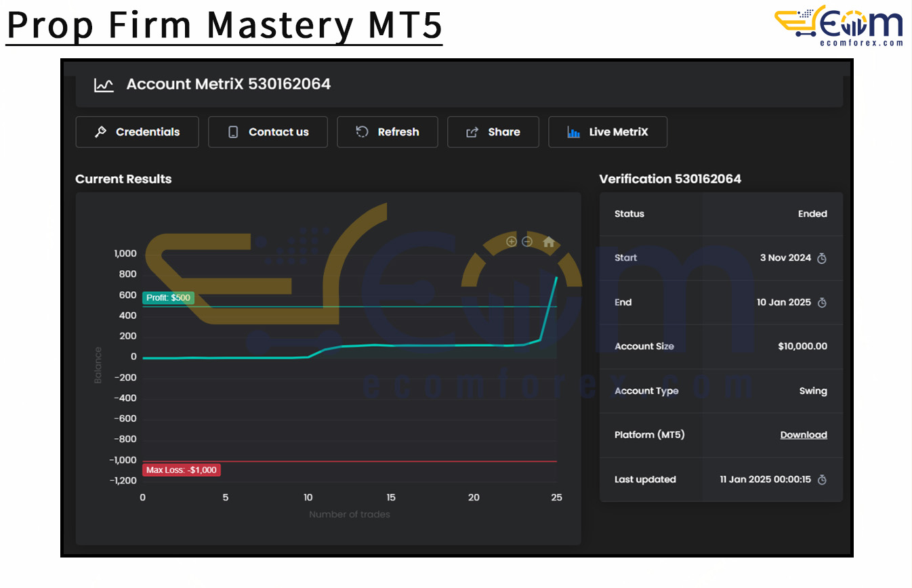The height and width of the screenshot is (588, 912).
Task: Click the Balance axis title
Action: pos(98,365)
